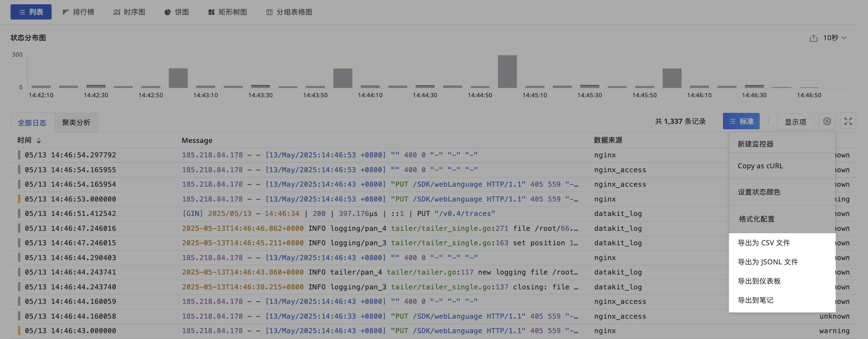
Task: Choose 导出为 CSV 文件
Action: [782, 243]
